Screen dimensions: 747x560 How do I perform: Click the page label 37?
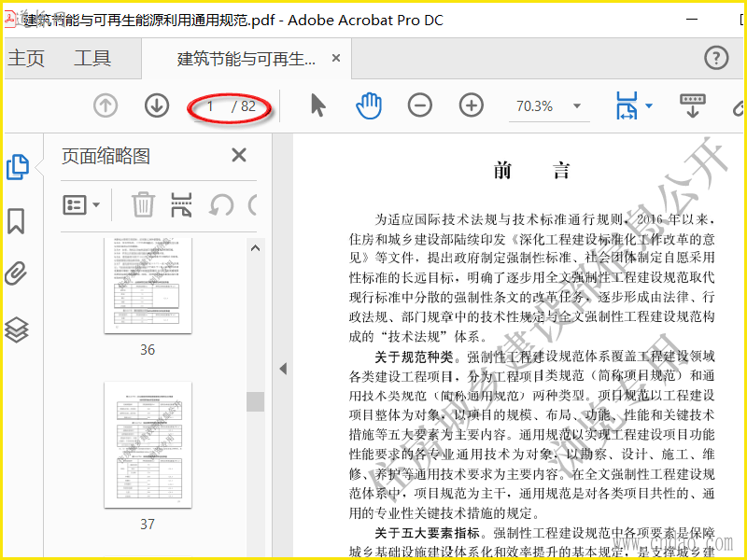tap(148, 525)
